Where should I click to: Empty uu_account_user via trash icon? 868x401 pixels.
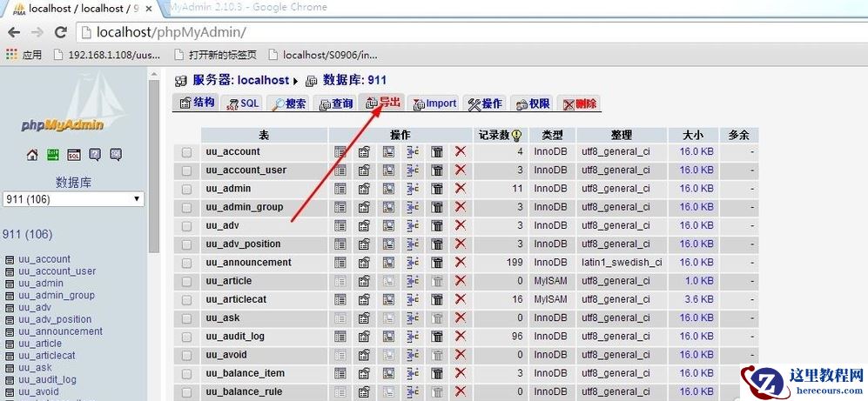pos(437,170)
